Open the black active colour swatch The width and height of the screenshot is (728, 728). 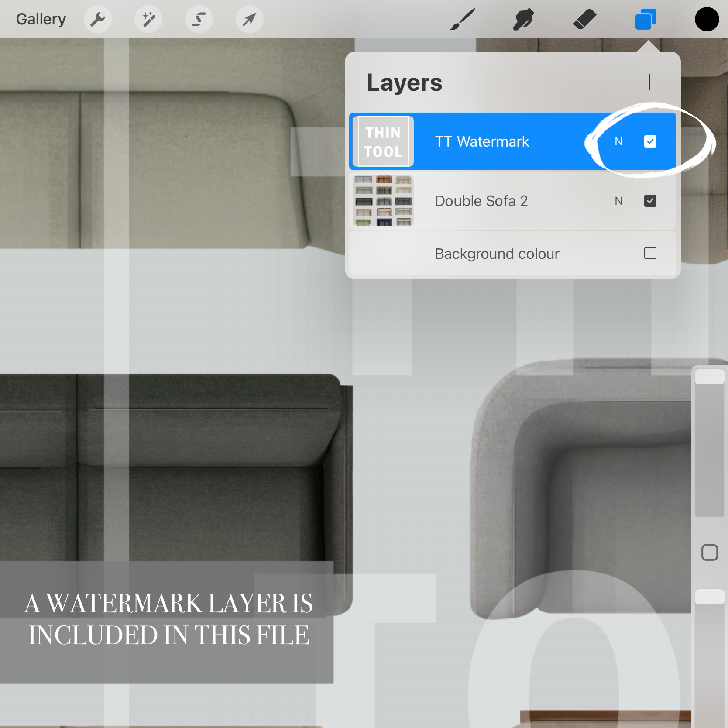pos(707,19)
